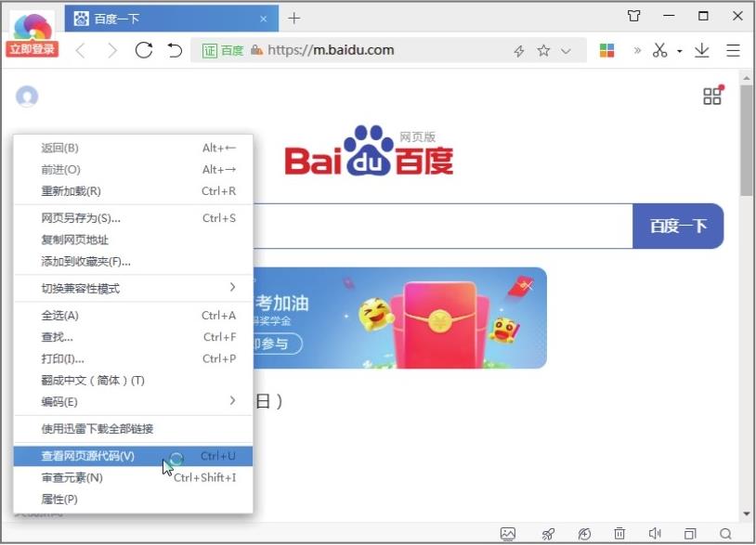Click the page scrollbar up arrow
Image resolution: width=756 pixels, height=545 pixels.
coord(747,77)
